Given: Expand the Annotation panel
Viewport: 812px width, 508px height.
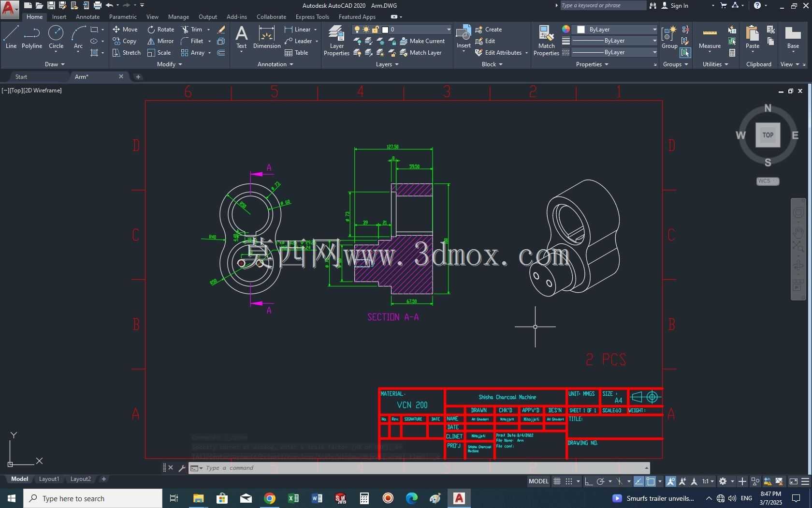Looking at the screenshot, I should click(275, 64).
